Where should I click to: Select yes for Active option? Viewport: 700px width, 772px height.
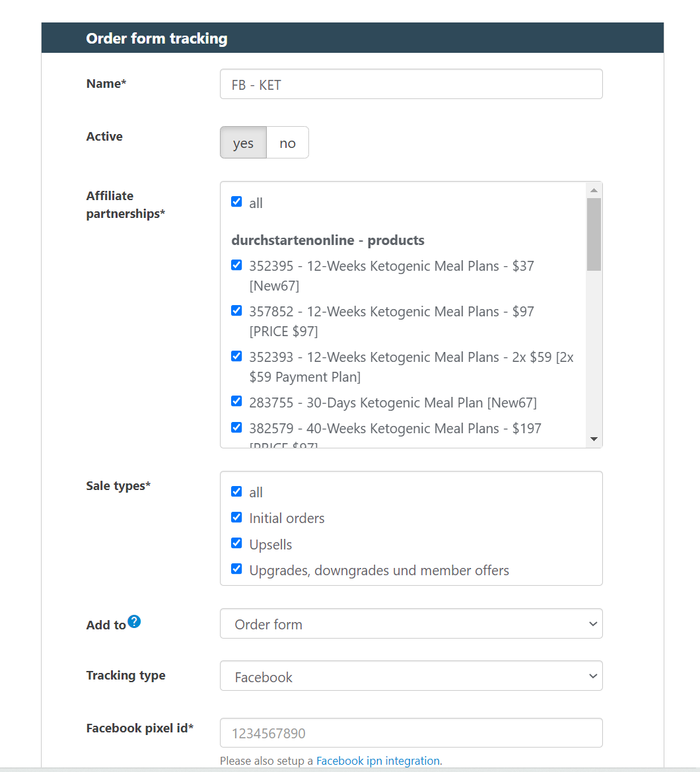243,143
